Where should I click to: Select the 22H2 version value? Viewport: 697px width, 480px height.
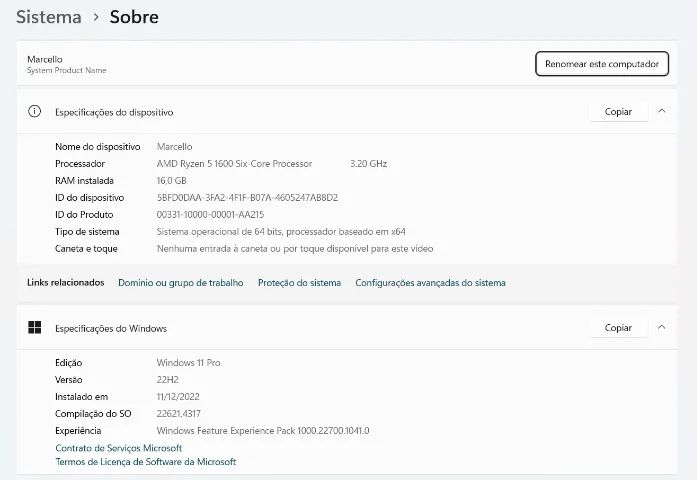pos(168,380)
